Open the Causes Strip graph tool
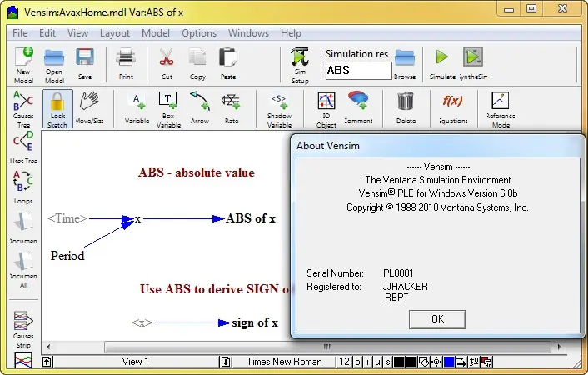This screenshot has height=375, width=588. [x=23, y=329]
